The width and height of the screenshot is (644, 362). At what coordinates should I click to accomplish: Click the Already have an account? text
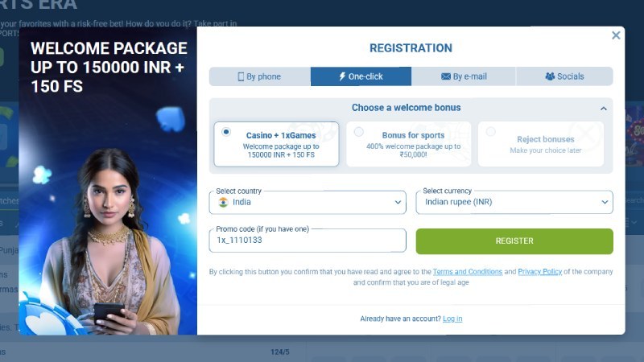coord(400,319)
